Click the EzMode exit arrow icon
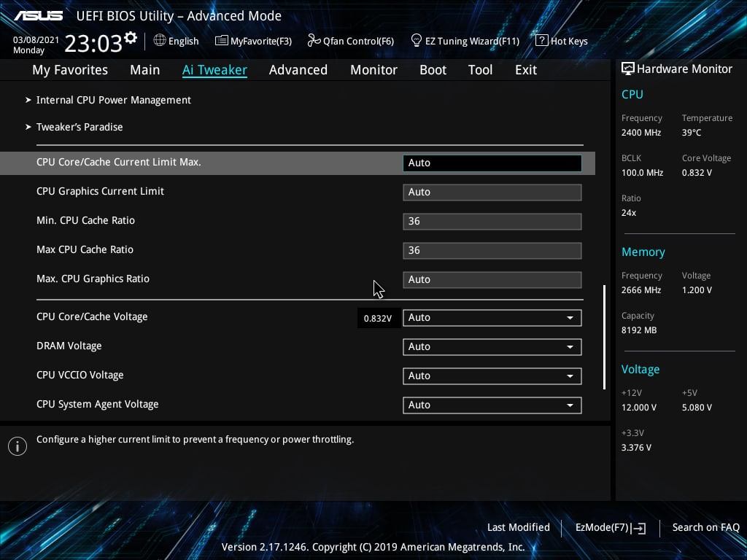The height and width of the screenshot is (560, 747). [x=639, y=528]
